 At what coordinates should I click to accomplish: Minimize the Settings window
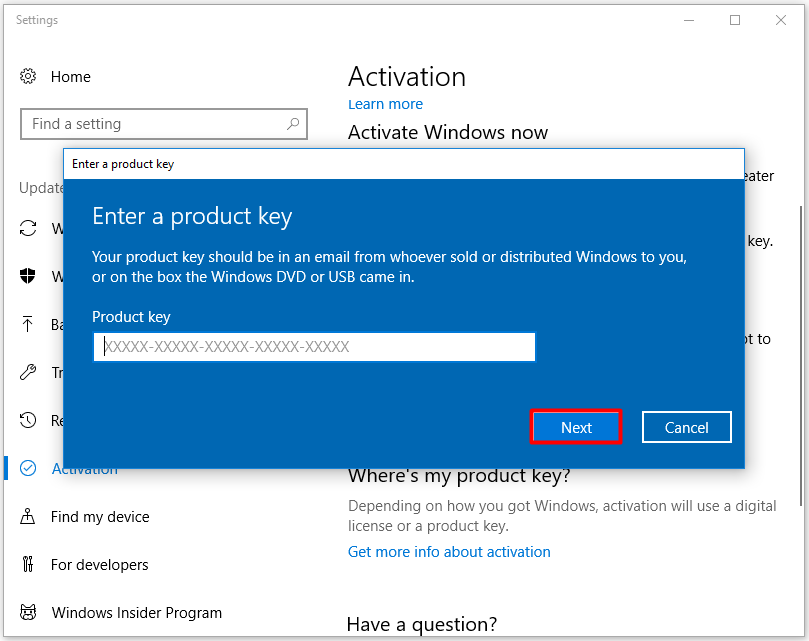pyautogui.click(x=689, y=20)
